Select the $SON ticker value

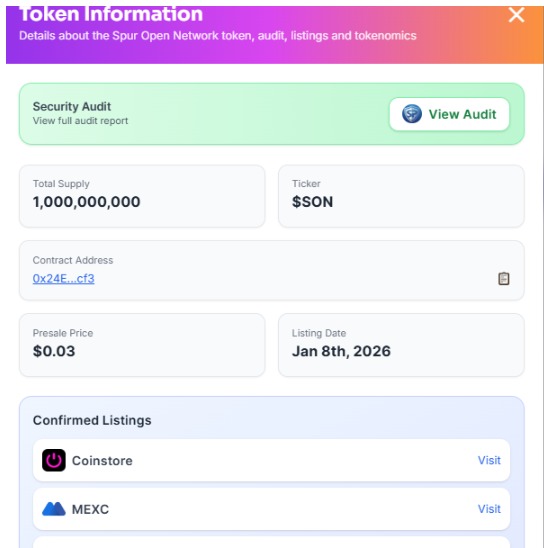pos(312,202)
